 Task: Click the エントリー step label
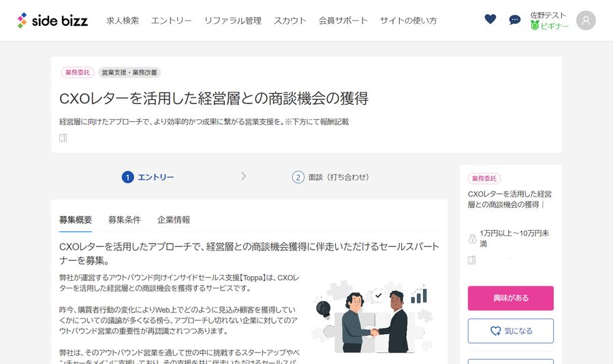155,178
